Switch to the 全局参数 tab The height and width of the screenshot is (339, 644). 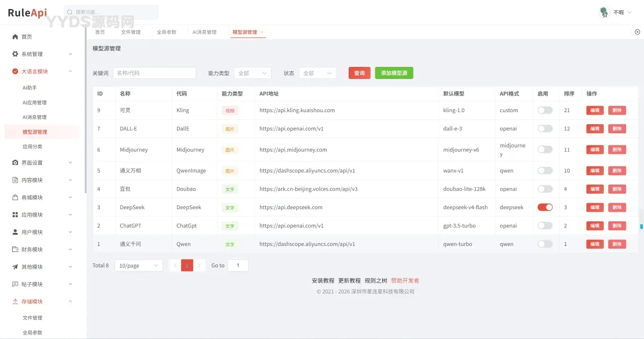(x=167, y=32)
